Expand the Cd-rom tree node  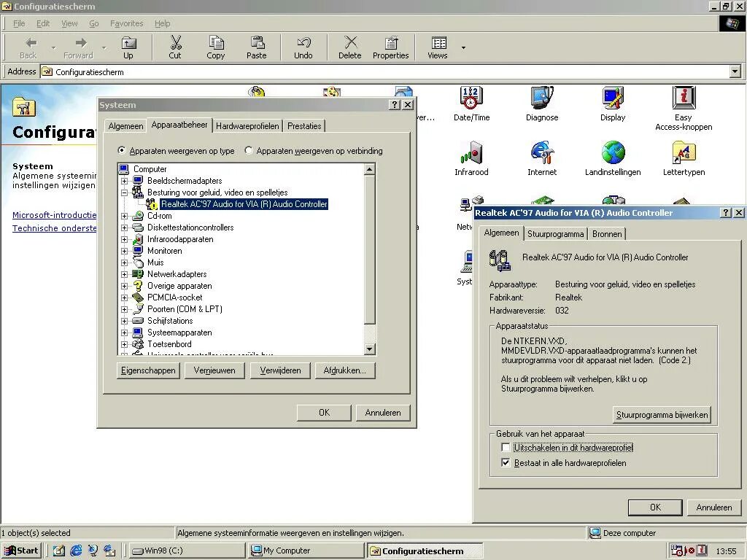click(124, 216)
